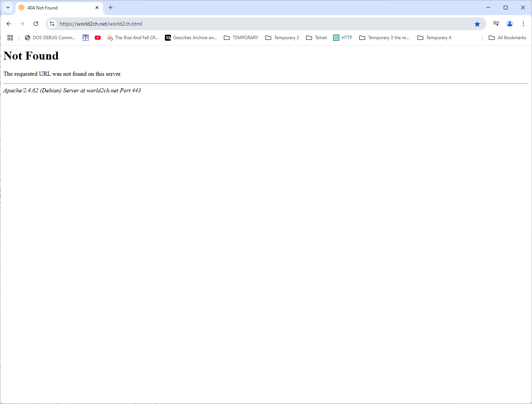
Task: Toggle the blue bookmark star
Action: click(x=477, y=24)
